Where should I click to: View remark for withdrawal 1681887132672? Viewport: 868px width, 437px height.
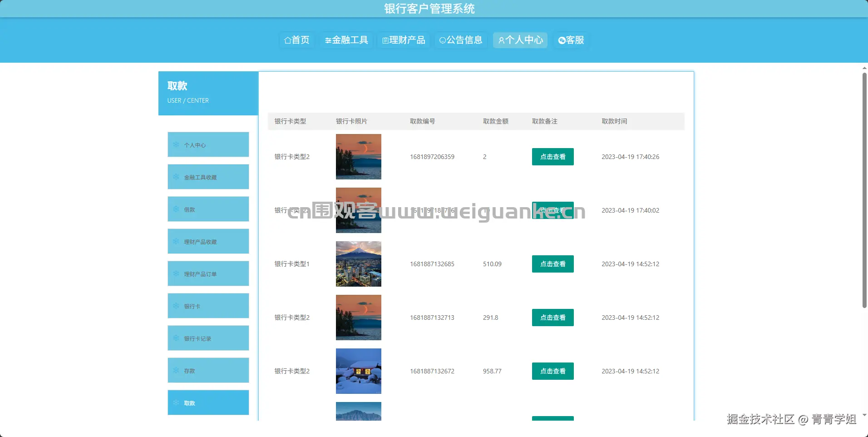tap(553, 371)
